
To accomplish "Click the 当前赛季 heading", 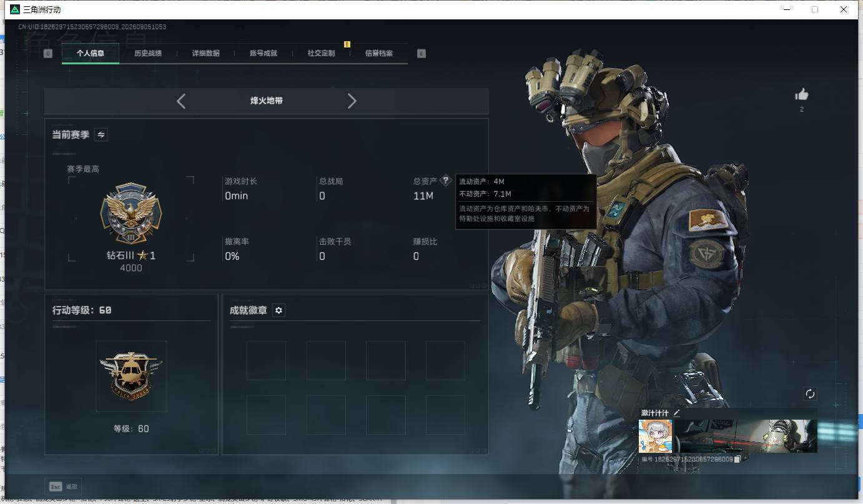I will tap(71, 135).
